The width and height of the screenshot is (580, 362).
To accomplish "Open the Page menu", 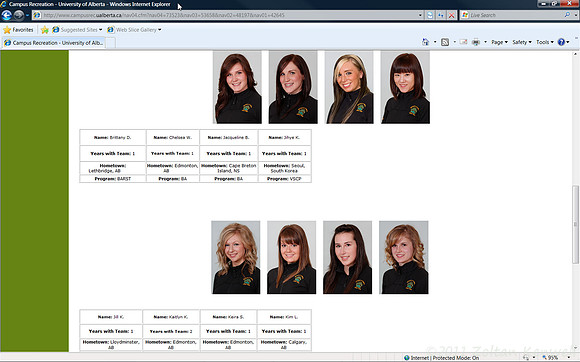I will pyautogui.click(x=499, y=42).
